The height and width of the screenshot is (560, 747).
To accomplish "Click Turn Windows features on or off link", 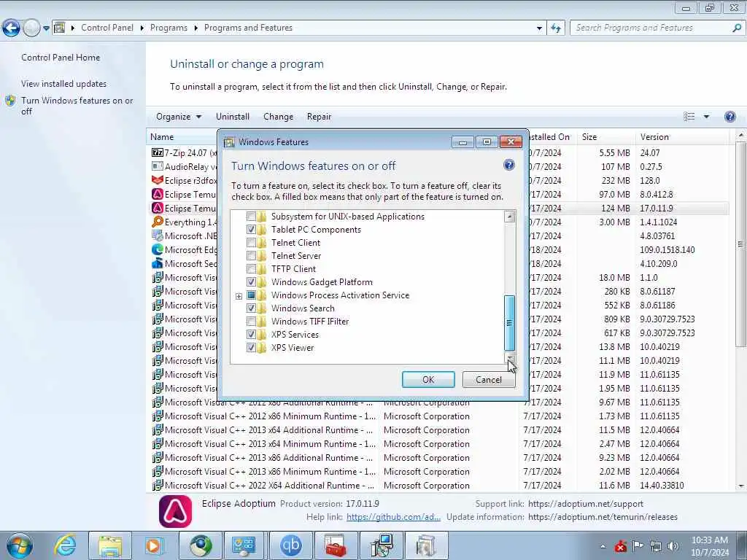I will click(77, 106).
